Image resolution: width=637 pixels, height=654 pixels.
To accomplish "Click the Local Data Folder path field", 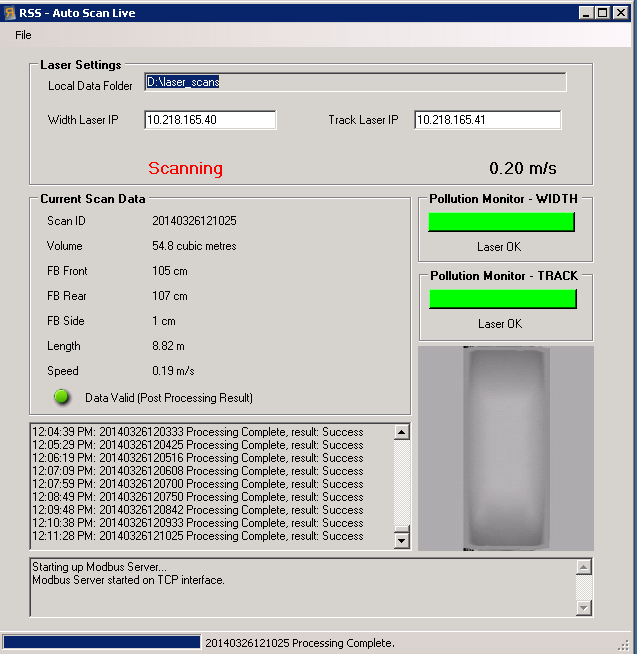I will 355,82.
